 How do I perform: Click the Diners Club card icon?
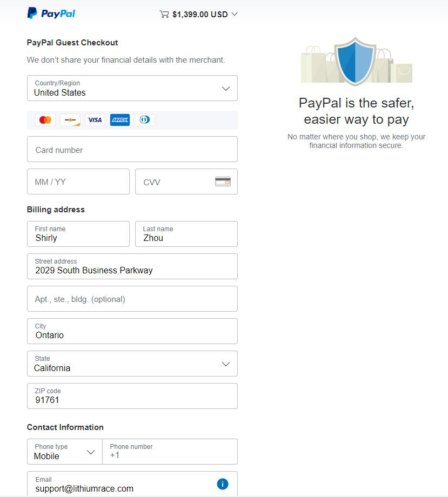point(145,120)
